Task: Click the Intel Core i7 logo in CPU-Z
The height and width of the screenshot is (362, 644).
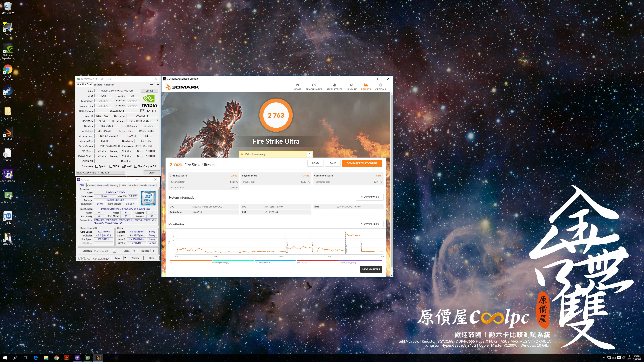Action: coord(148,198)
